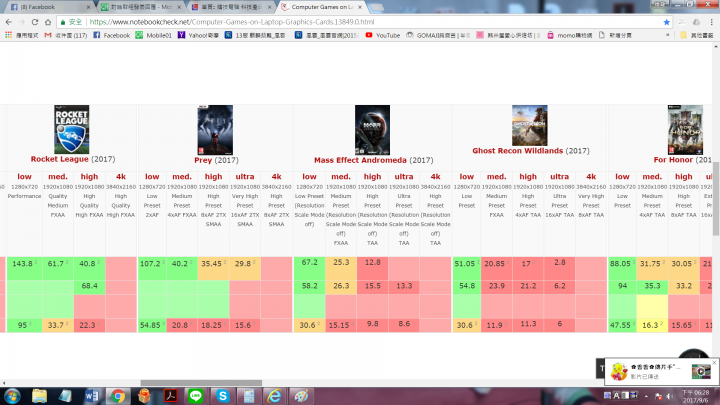The width and height of the screenshot is (720, 405).
Task: Click the browser forward arrow
Action: coord(21,22)
